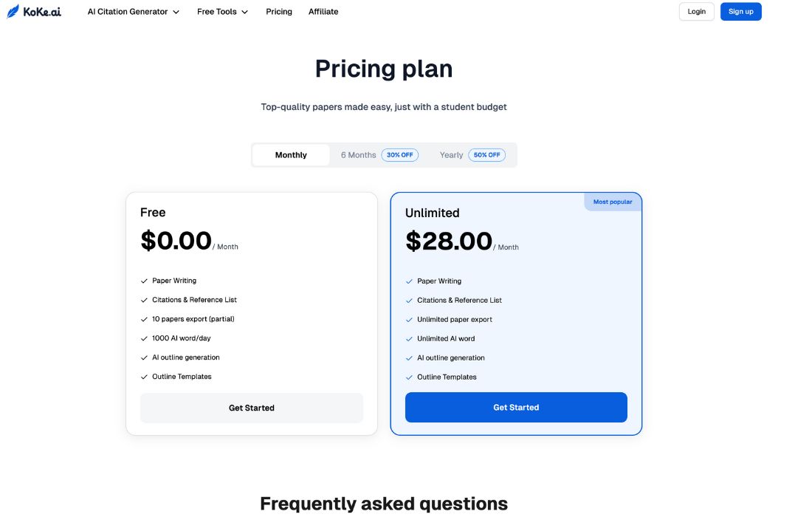Screen dimensions: 812x517
Task: Switch billing to 6 Months
Action: click(358, 155)
